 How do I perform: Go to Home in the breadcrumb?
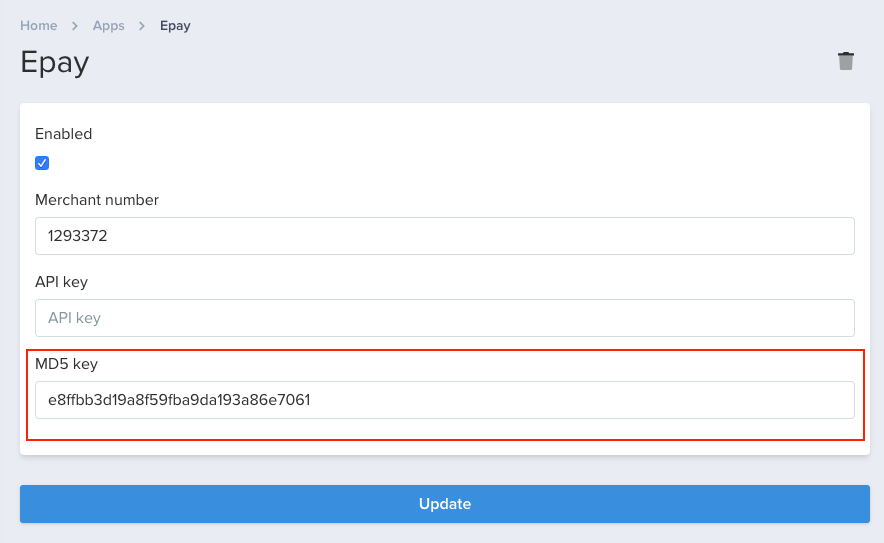(x=38, y=26)
